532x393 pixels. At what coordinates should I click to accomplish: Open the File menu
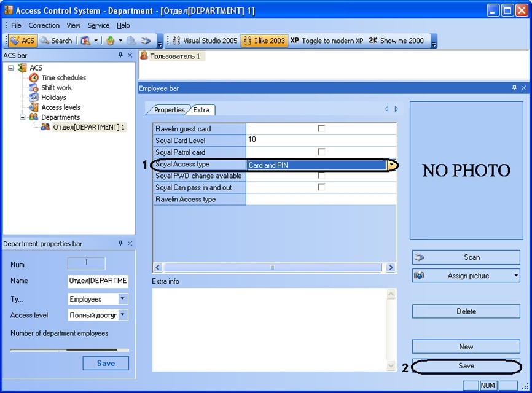(16, 25)
